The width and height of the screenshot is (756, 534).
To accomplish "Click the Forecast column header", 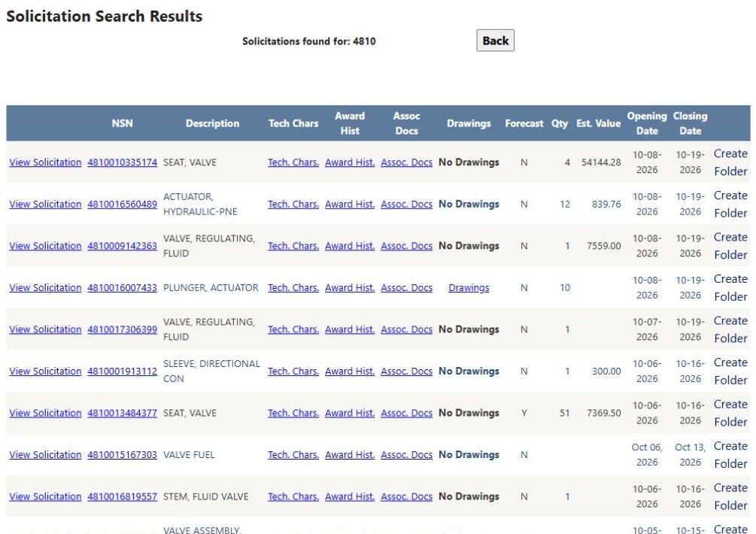I will coord(524,123).
